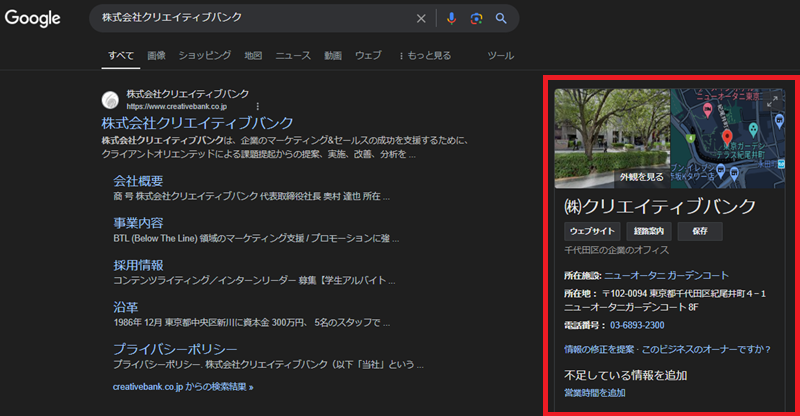Open the 地図 tab
The height and width of the screenshot is (416, 800).
253,55
